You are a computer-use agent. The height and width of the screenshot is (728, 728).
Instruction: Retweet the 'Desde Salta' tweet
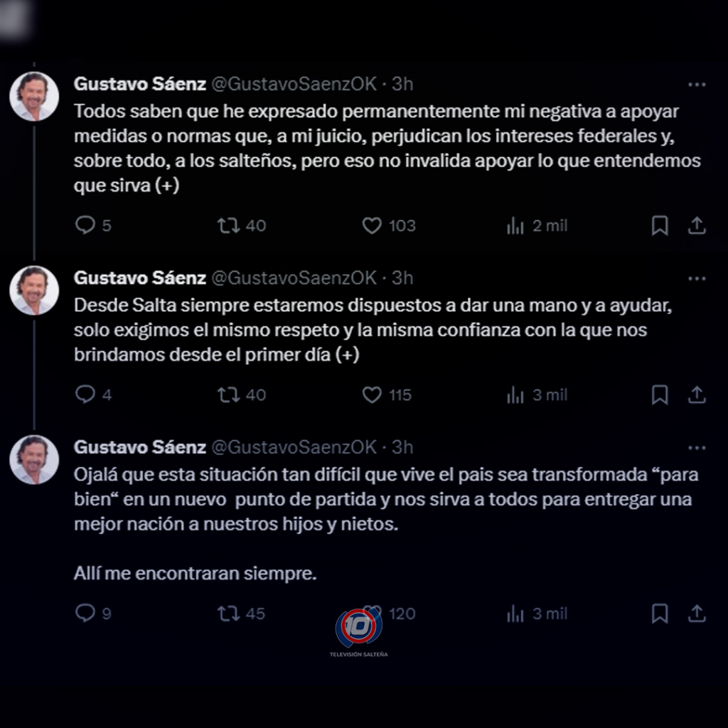[x=229, y=395]
